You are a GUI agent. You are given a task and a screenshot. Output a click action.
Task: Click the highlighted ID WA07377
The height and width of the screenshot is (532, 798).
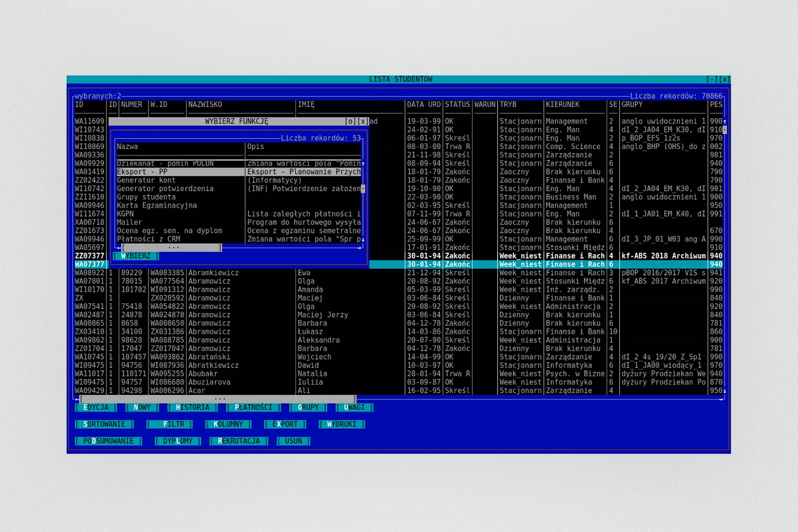[x=89, y=264]
